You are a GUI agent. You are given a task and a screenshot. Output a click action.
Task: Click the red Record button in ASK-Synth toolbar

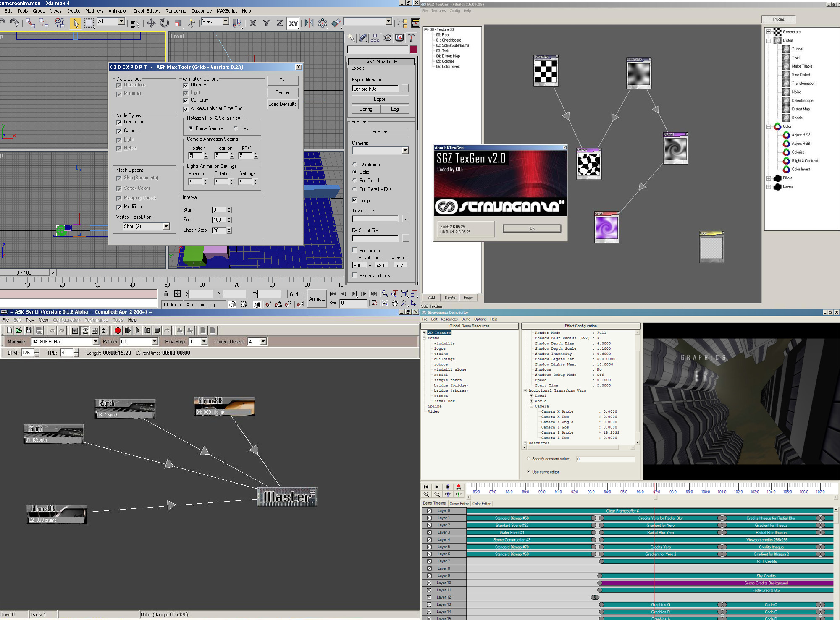point(118,331)
